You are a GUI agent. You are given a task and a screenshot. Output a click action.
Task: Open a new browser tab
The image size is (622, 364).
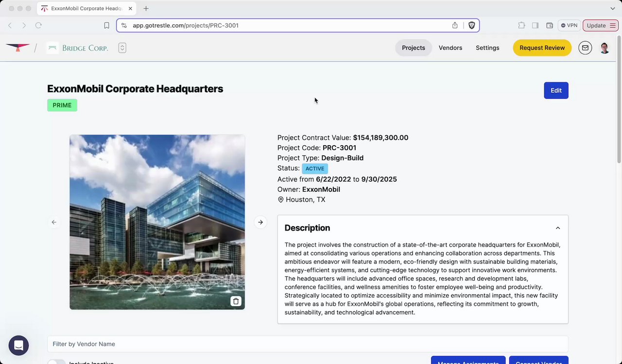tap(146, 8)
